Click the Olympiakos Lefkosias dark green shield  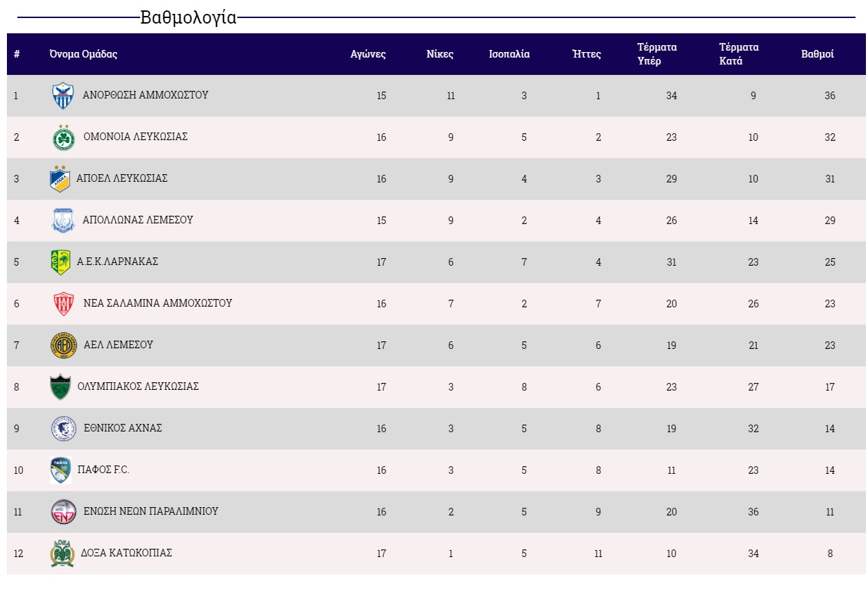60,387
